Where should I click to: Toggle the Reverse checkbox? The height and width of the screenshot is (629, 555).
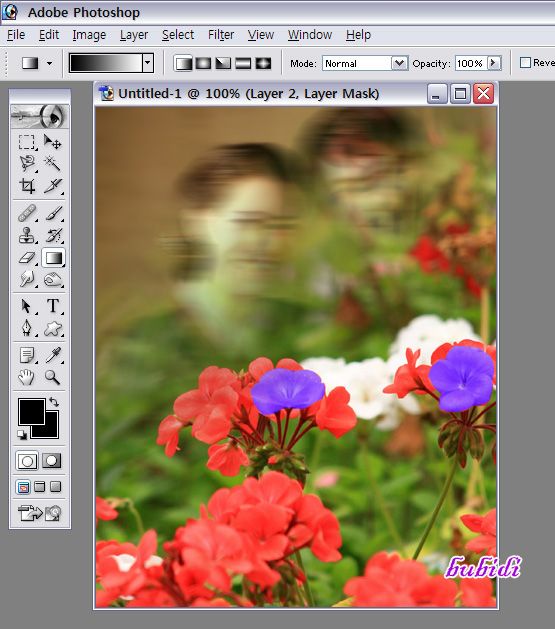(x=525, y=63)
